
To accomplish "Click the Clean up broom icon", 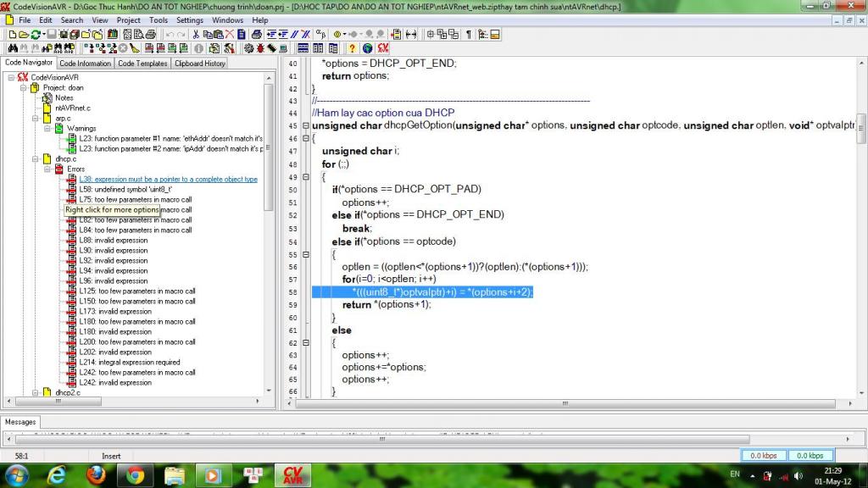I will click(x=135, y=48).
